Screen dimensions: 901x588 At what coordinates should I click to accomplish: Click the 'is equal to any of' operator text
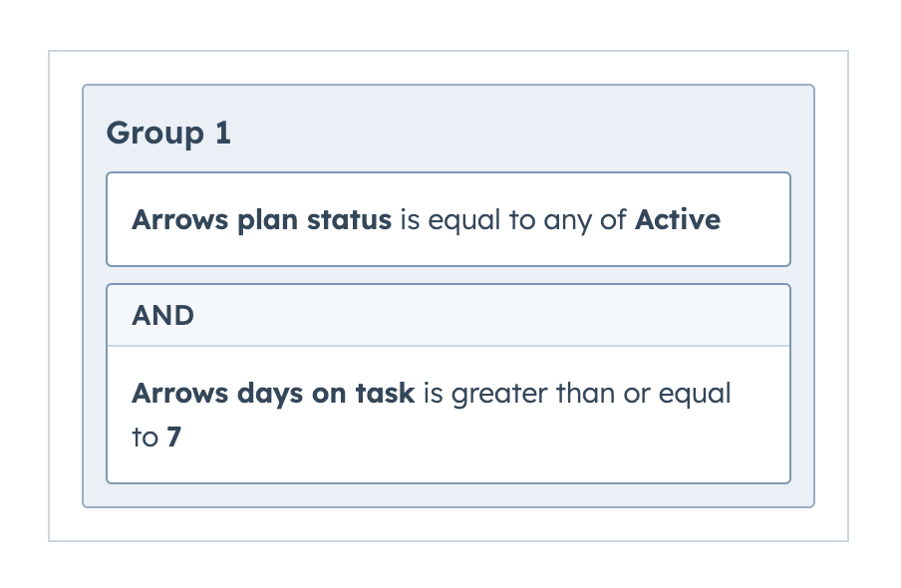pos(513,220)
